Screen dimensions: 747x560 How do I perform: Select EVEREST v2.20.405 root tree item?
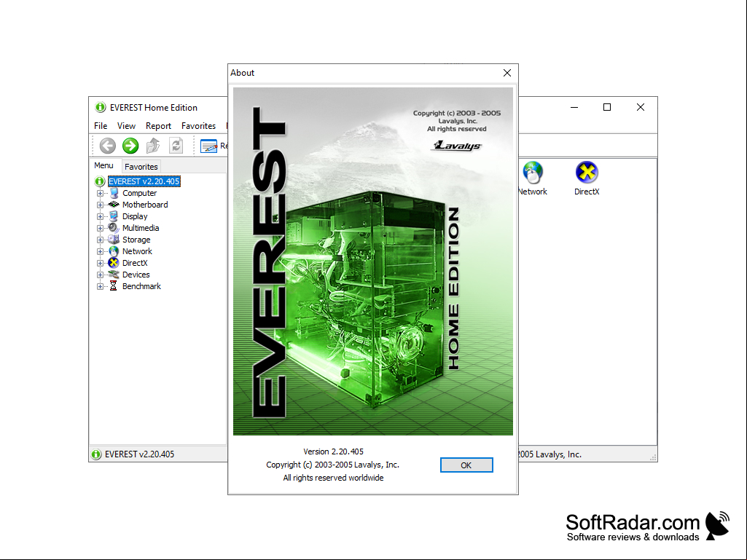[144, 181]
